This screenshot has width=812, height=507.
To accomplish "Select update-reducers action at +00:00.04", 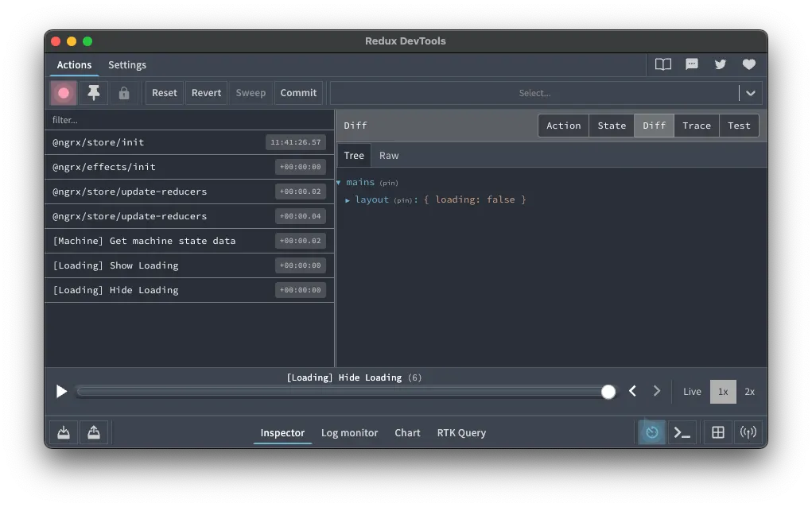I will pyautogui.click(x=189, y=216).
